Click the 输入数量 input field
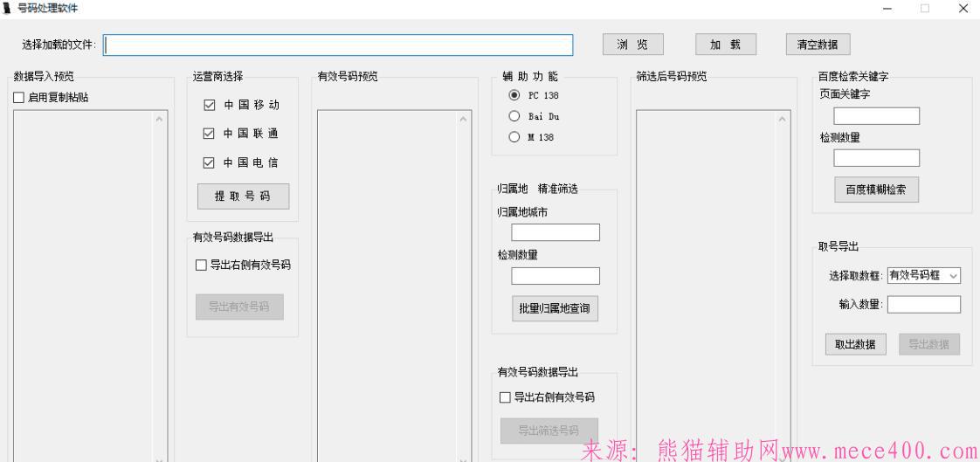 click(x=923, y=305)
